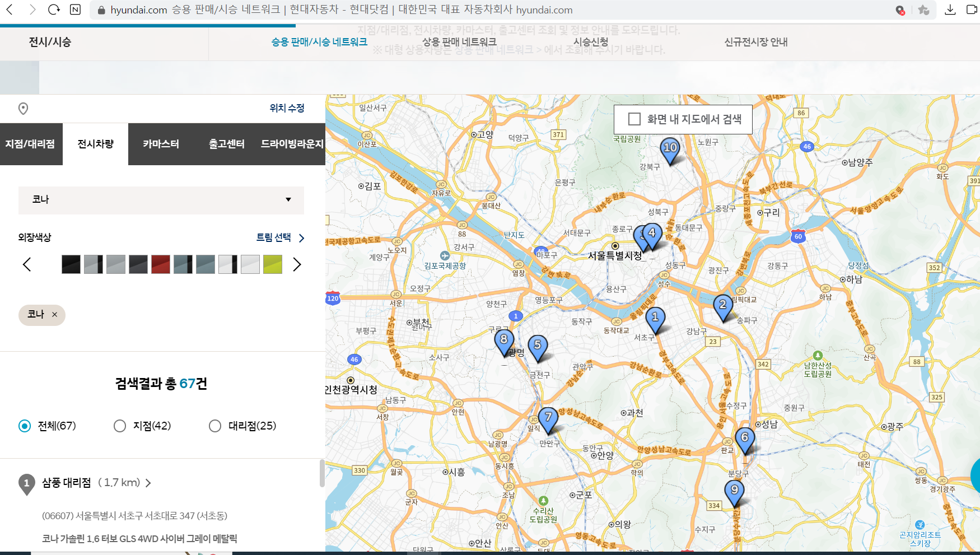This screenshot has height=555, width=980.
Task: Click result number 1 pin badge
Action: coord(26,484)
